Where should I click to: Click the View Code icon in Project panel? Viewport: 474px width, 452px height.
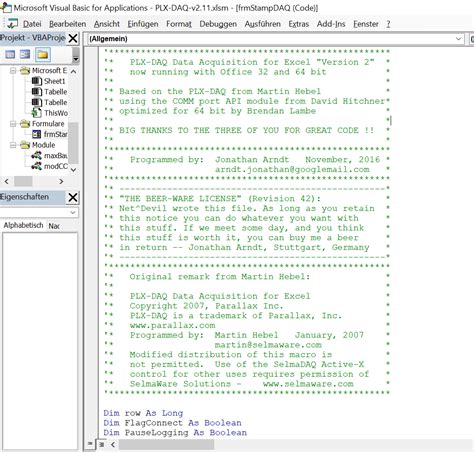pos(10,54)
